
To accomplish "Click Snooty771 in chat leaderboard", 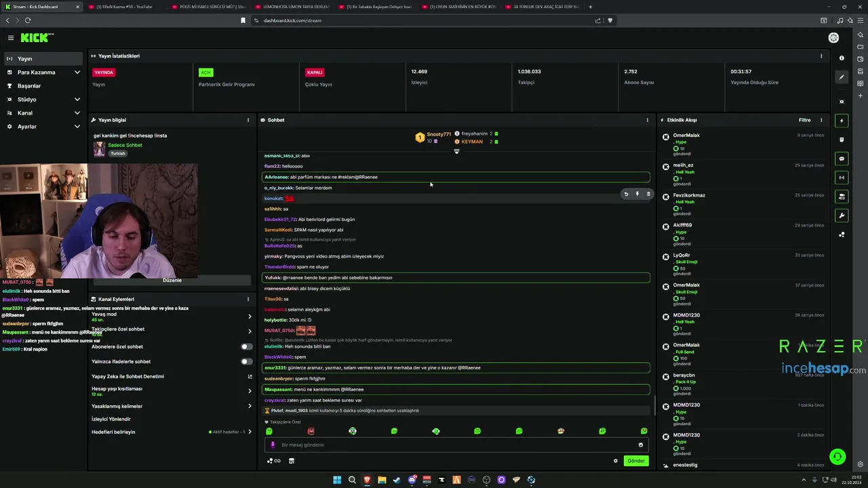I will 439,134.
